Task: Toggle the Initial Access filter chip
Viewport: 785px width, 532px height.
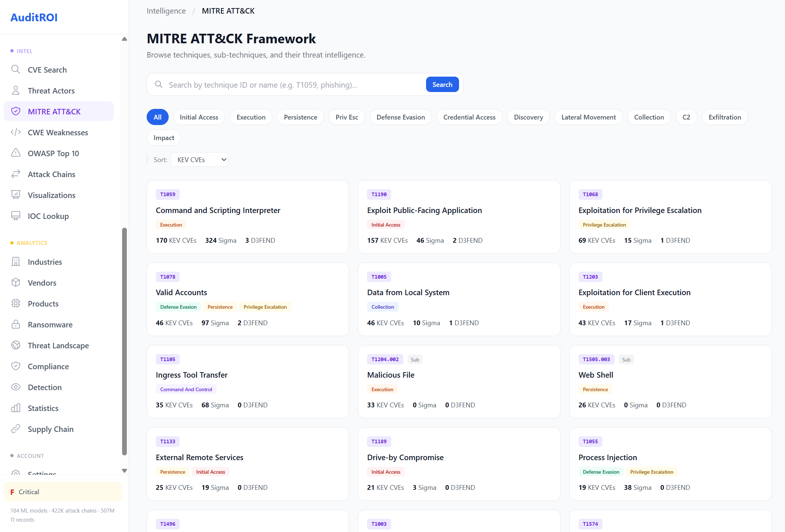Action: pyautogui.click(x=199, y=117)
